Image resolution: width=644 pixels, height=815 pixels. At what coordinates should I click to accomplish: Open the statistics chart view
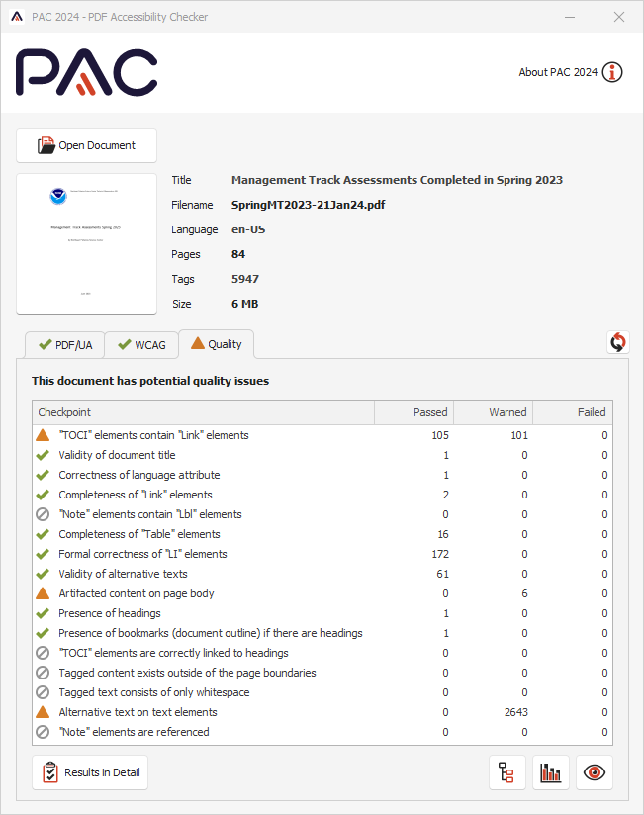551,772
